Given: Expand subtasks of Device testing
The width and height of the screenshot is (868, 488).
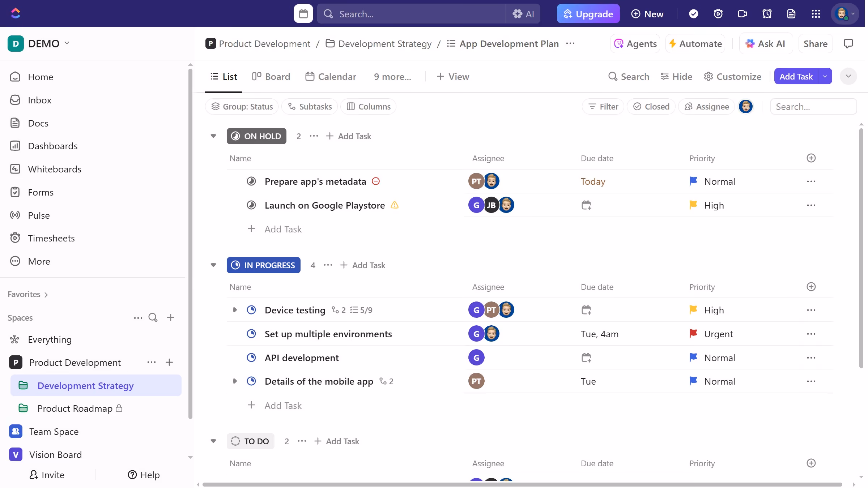Looking at the screenshot, I should coord(235,310).
